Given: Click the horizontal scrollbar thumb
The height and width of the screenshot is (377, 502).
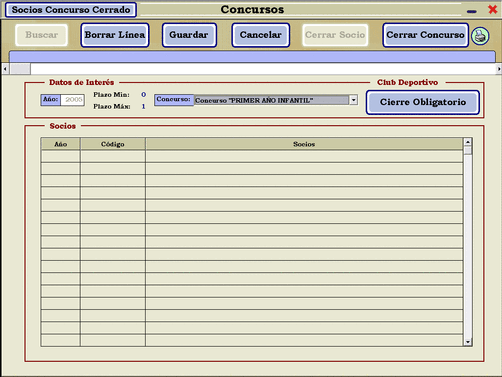Looking at the screenshot, I should (x=20, y=69).
